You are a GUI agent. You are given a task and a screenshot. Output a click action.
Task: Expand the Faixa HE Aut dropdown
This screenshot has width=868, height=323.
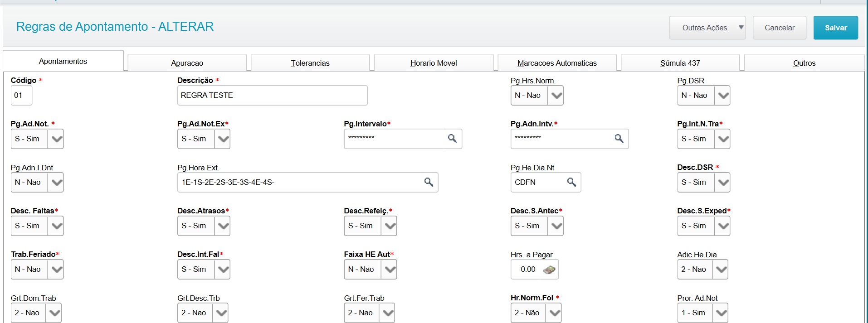[390, 270]
